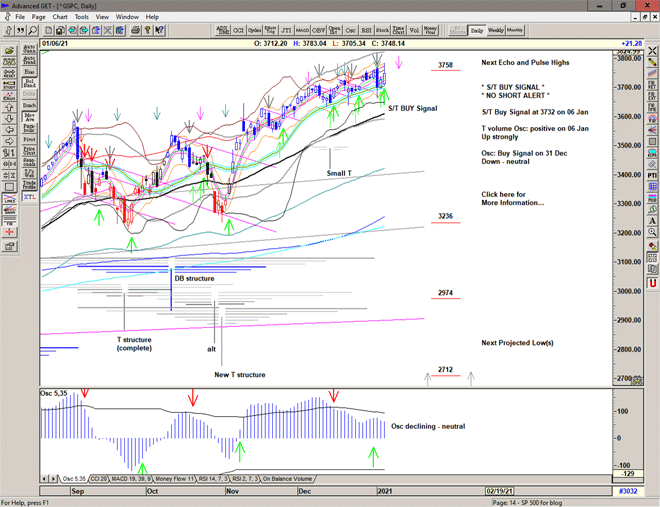Toggle the Bollinger Bands study button
The image size is (660, 507).
tap(29, 84)
